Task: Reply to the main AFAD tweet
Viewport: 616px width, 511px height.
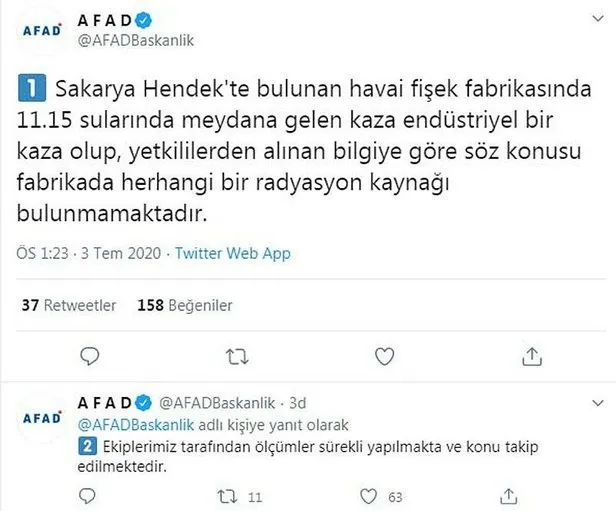Action: (x=90, y=357)
